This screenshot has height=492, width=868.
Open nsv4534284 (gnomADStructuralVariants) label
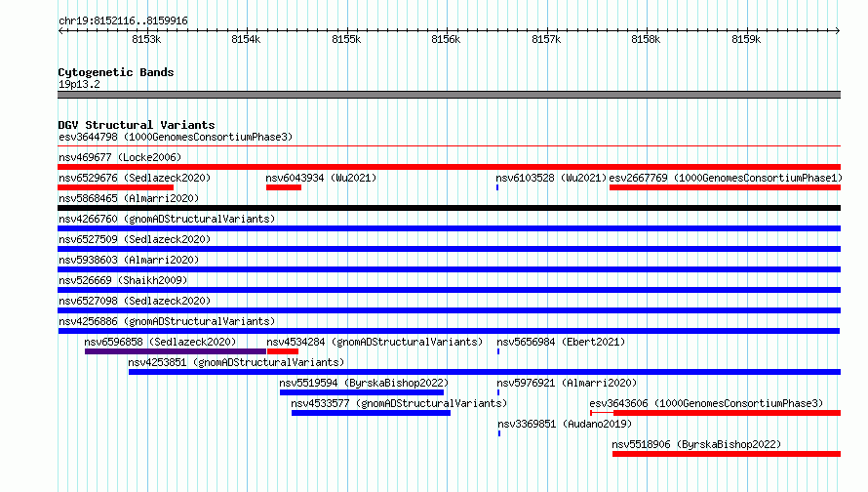(x=375, y=342)
